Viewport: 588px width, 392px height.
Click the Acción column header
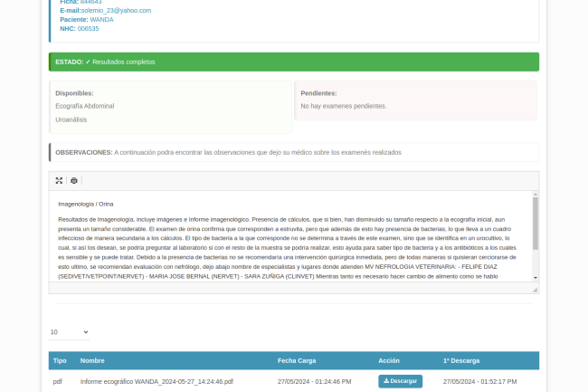tap(389, 360)
